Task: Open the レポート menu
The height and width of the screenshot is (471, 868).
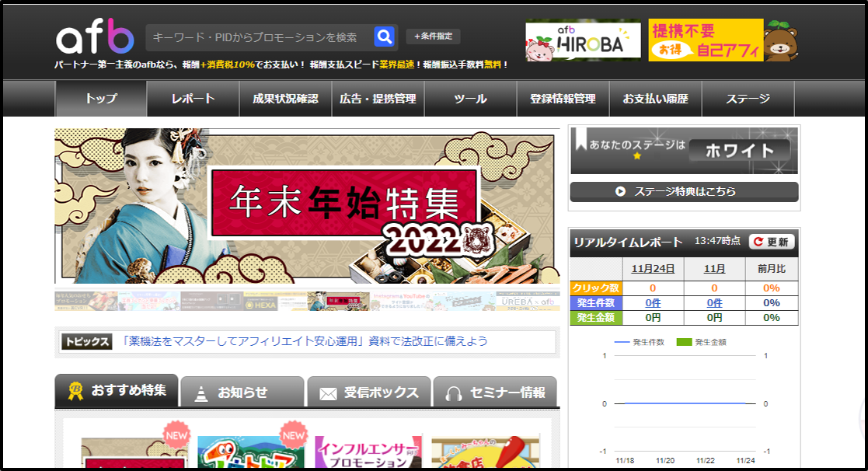Action: pos(193,99)
